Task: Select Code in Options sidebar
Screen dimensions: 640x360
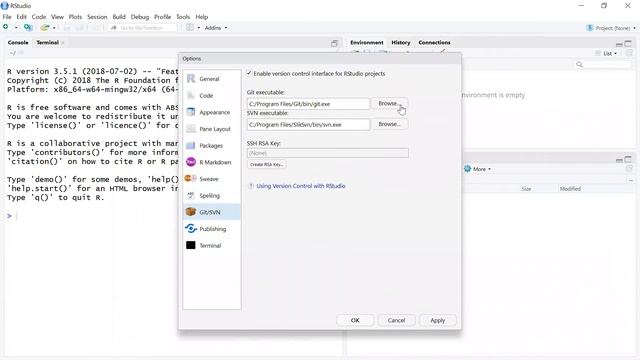Action: pos(212,96)
